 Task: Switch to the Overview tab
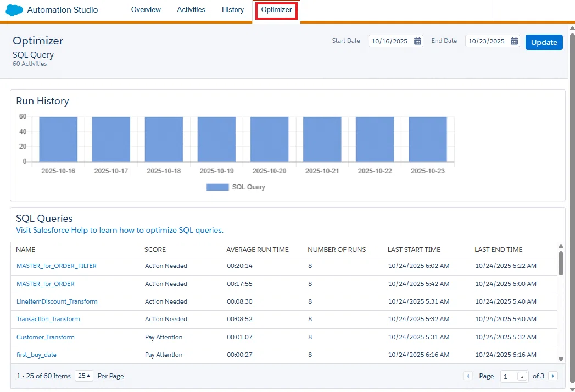146,9
